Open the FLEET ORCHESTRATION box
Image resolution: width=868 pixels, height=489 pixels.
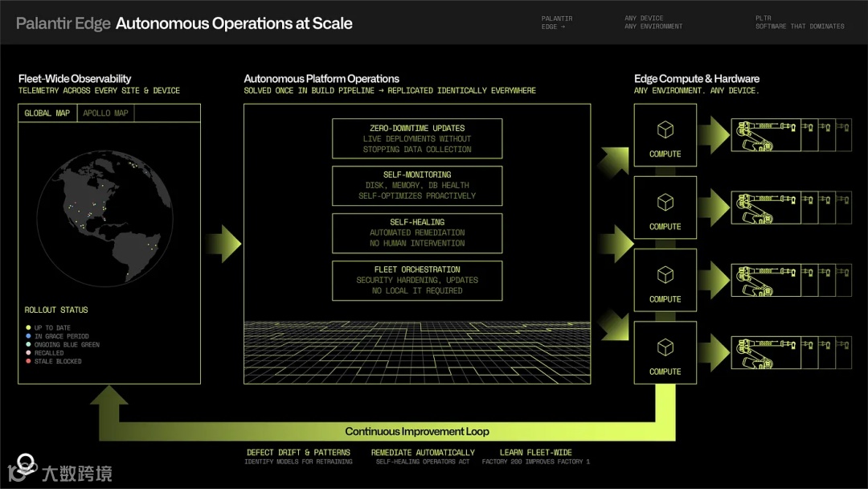pos(417,281)
